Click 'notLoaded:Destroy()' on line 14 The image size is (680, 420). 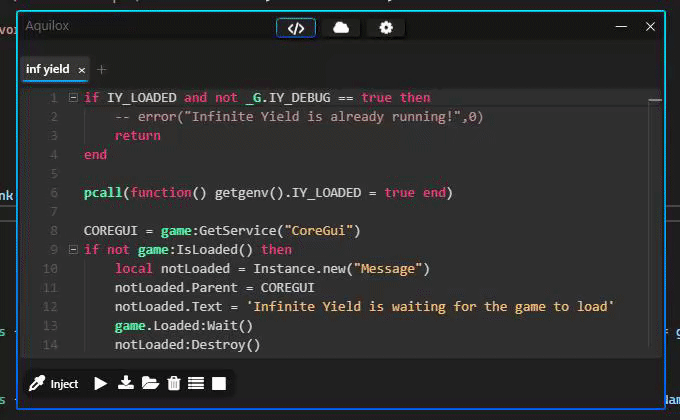tap(187, 345)
